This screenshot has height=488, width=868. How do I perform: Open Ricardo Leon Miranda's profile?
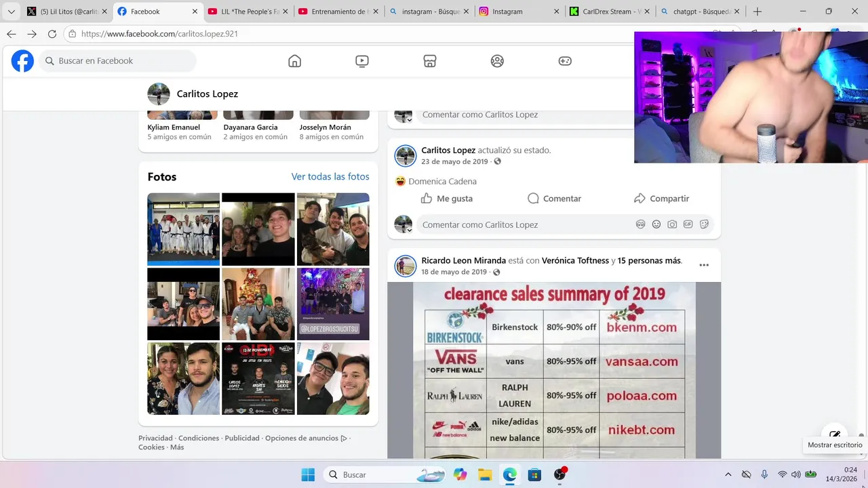click(463, 260)
